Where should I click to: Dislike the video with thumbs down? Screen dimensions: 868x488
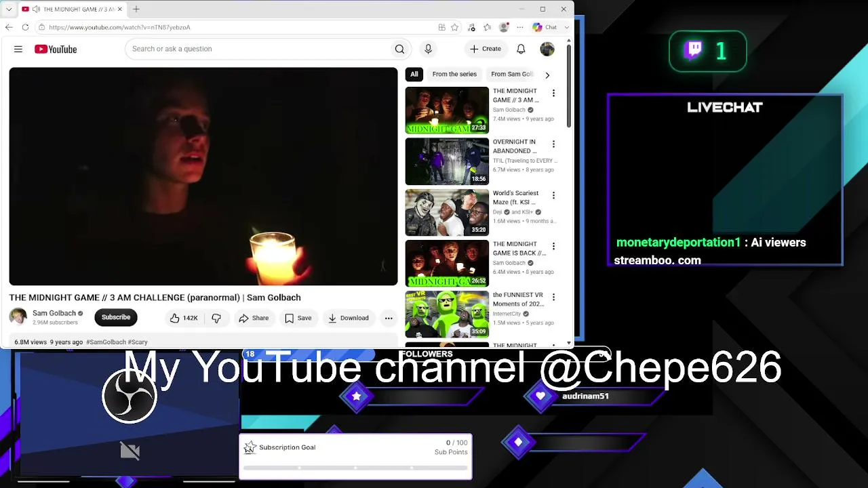pos(216,318)
